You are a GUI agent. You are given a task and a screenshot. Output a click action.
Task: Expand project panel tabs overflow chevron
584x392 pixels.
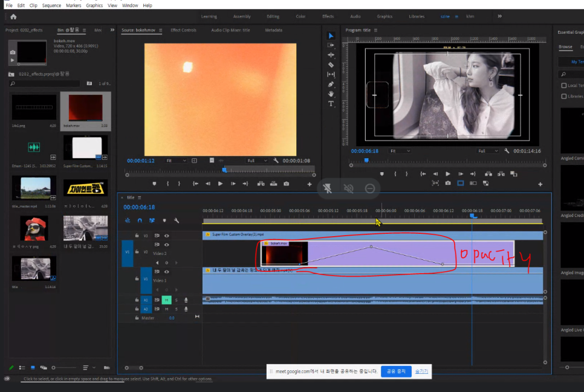[112, 30]
